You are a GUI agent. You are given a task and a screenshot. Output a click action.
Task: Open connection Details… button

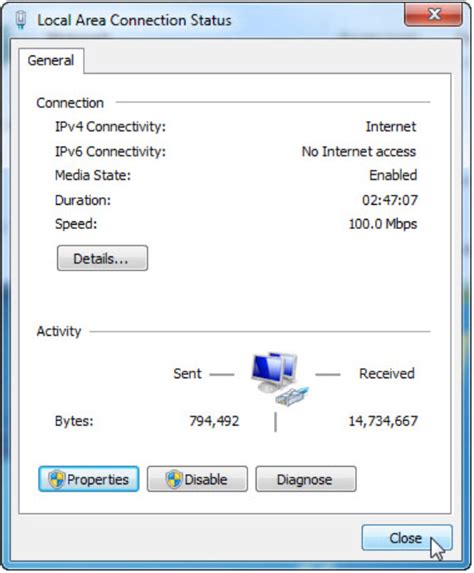pyautogui.click(x=102, y=258)
